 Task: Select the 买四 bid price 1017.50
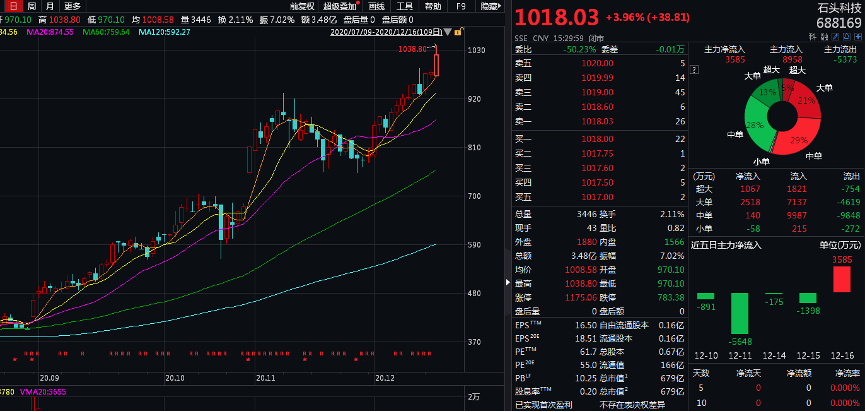click(597, 182)
